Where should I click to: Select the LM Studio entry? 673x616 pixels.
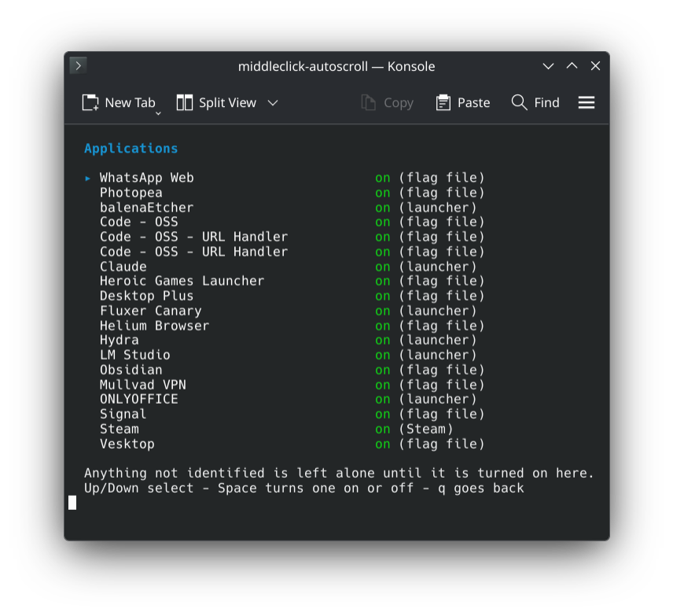(x=134, y=355)
